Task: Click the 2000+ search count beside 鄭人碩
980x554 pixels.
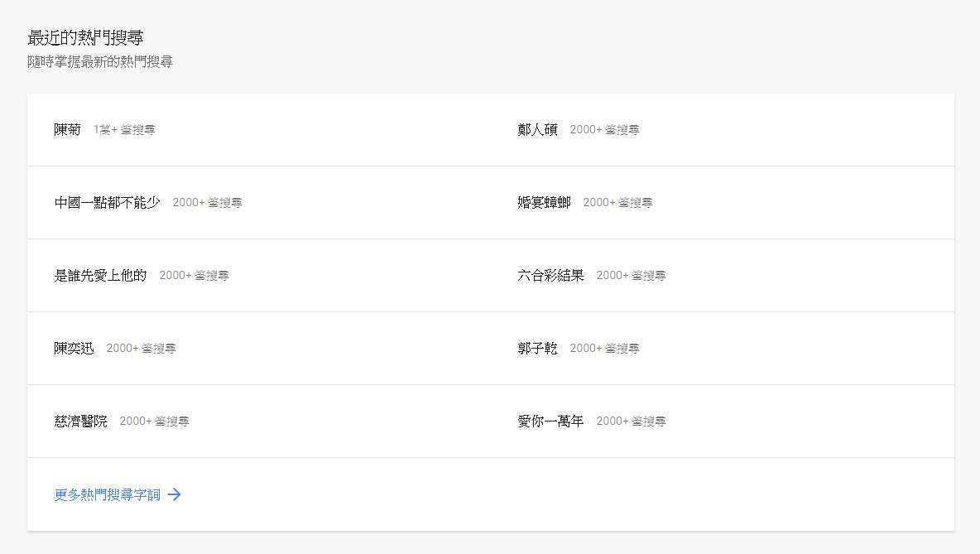Action: coord(604,130)
